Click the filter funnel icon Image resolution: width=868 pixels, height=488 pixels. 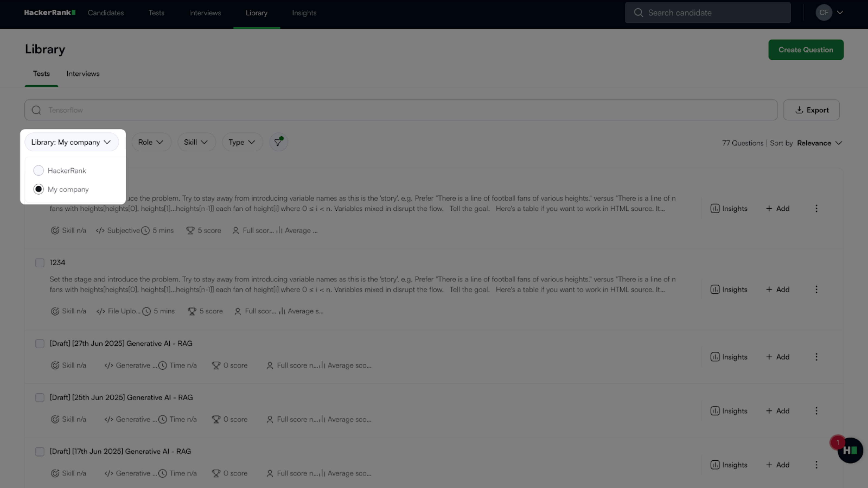(x=278, y=142)
